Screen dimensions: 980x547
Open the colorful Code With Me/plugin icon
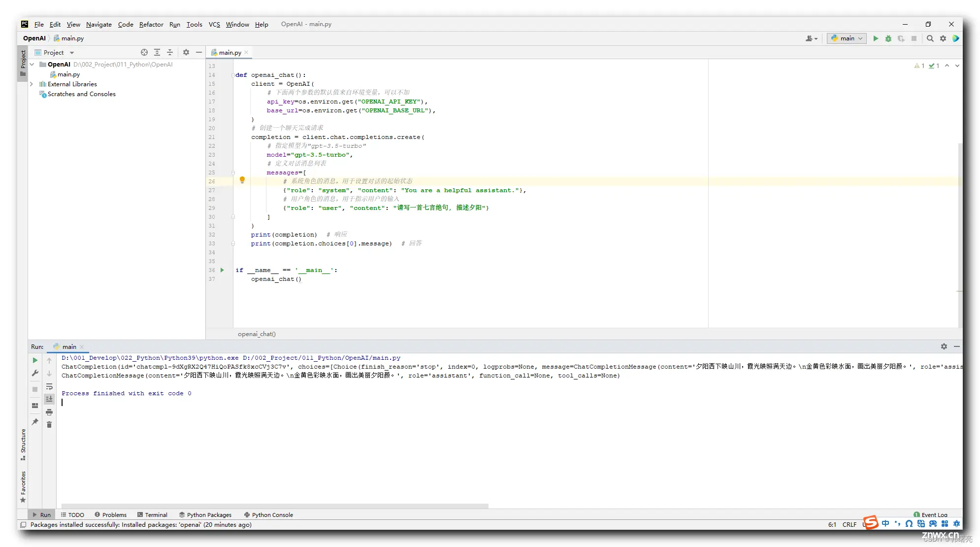(956, 38)
